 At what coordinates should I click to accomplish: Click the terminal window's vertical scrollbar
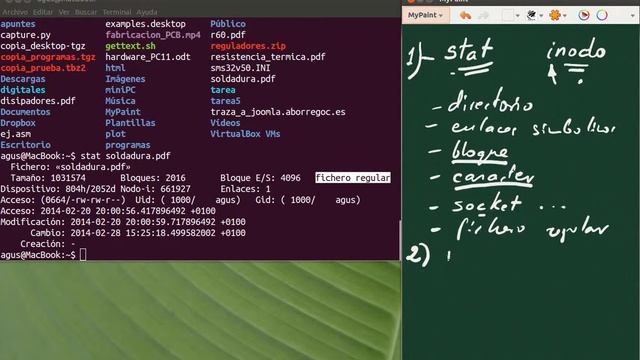[x=400, y=239]
